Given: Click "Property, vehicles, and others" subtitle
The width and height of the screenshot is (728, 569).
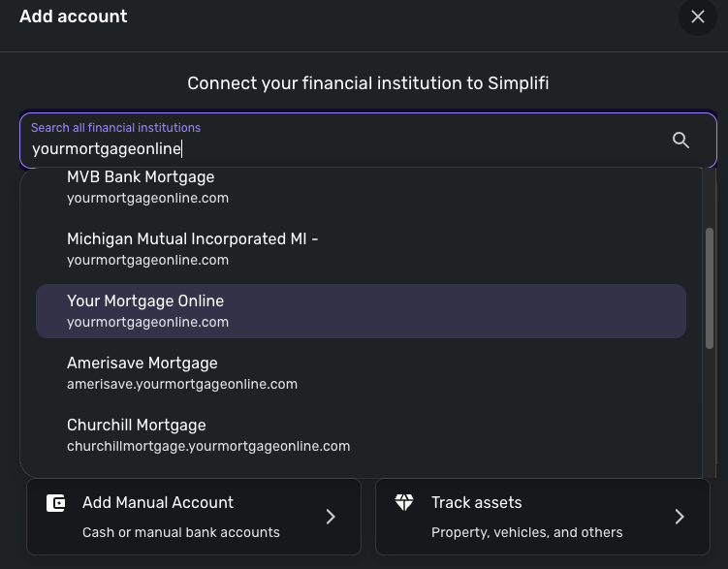Looking at the screenshot, I should 526,532.
